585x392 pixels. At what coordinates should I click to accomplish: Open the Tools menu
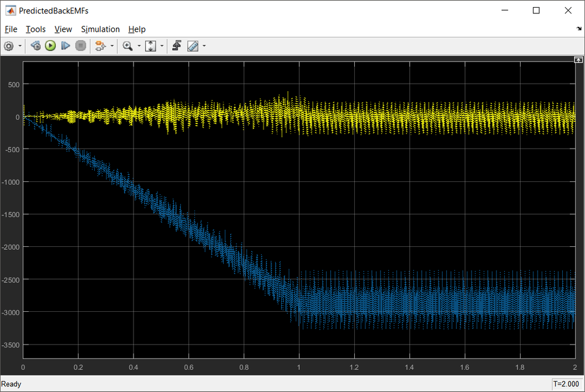click(x=36, y=29)
